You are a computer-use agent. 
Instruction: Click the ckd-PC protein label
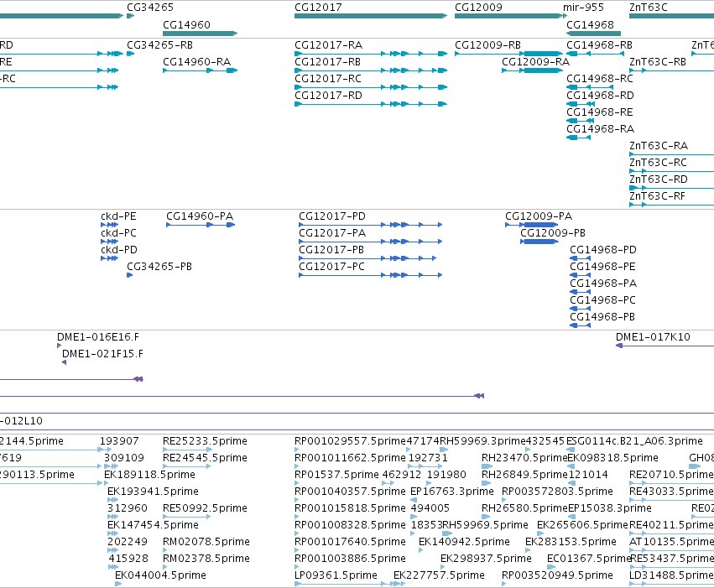click(x=118, y=233)
